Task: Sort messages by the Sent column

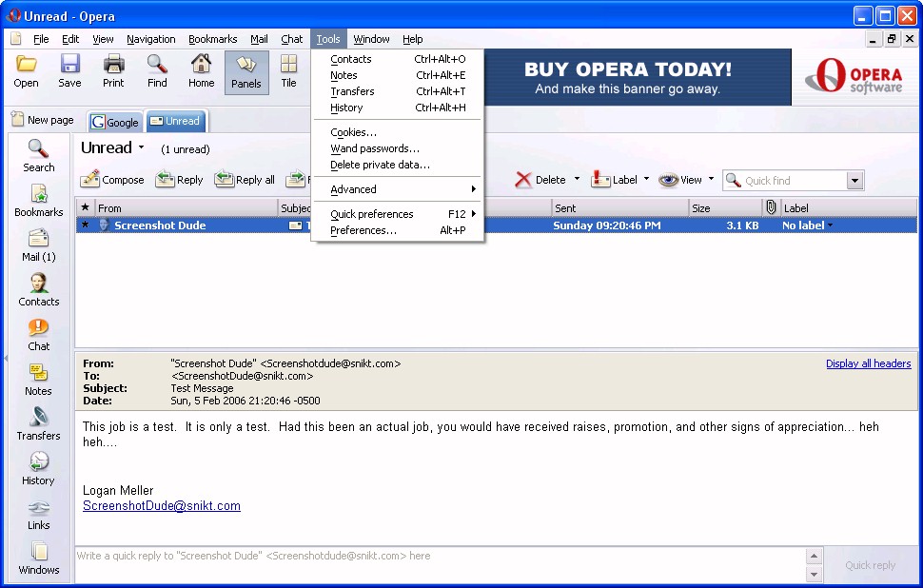Action: (x=619, y=207)
